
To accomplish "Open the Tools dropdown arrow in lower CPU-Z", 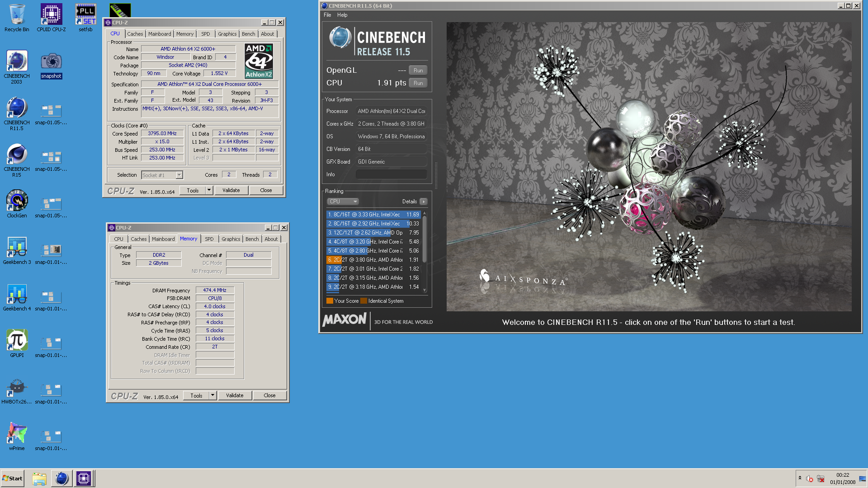I will point(212,395).
